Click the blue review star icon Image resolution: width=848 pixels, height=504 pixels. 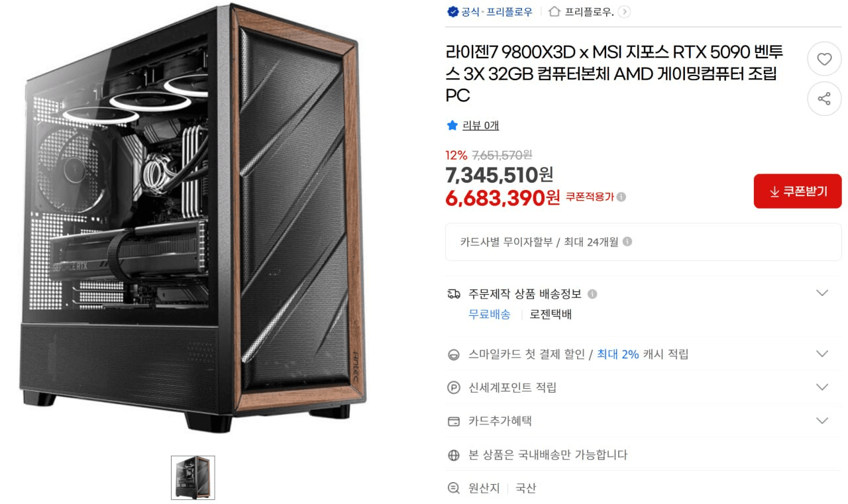point(452,125)
